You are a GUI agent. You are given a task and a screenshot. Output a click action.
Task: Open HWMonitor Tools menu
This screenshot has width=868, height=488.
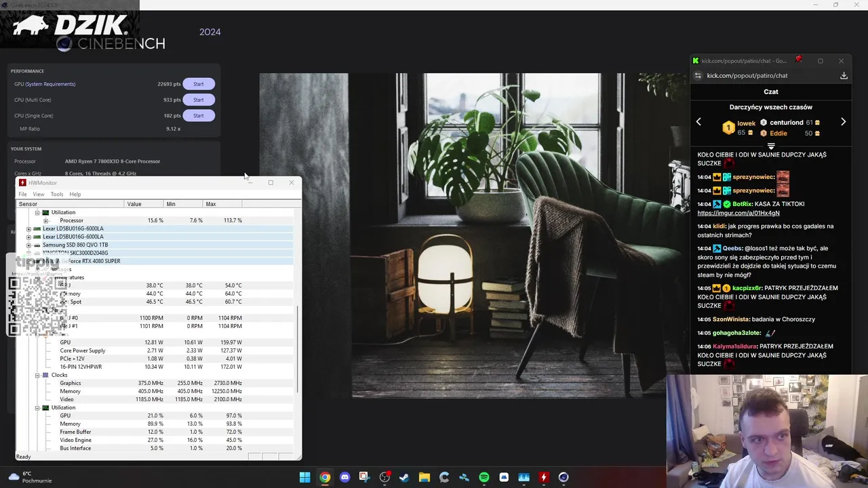[57, 195]
